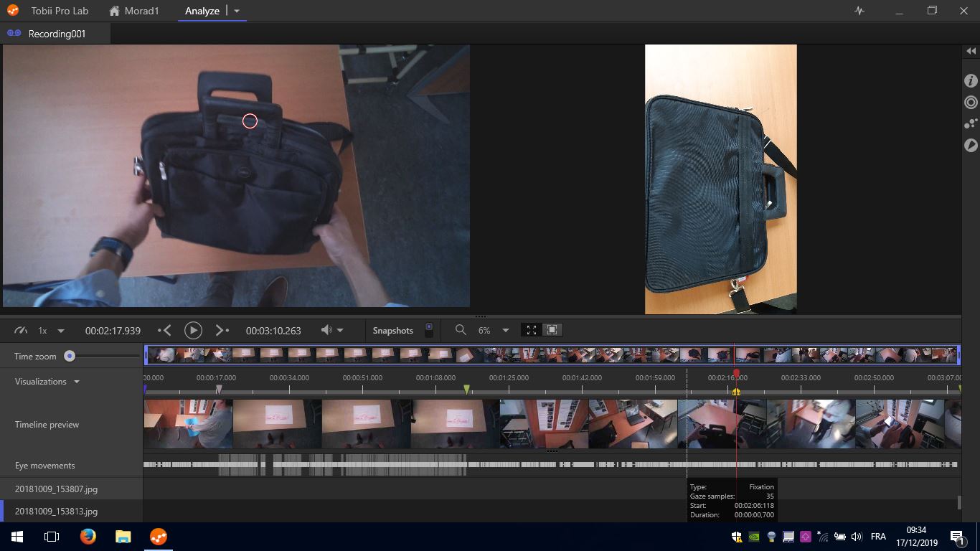
Task: Click the total duration 00:03:10.263
Action: (273, 331)
